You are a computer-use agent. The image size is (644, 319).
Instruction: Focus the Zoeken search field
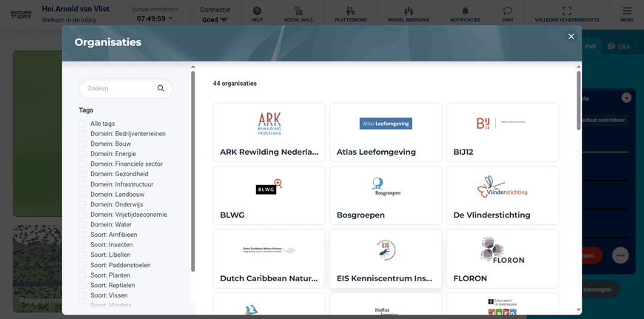(126, 88)
